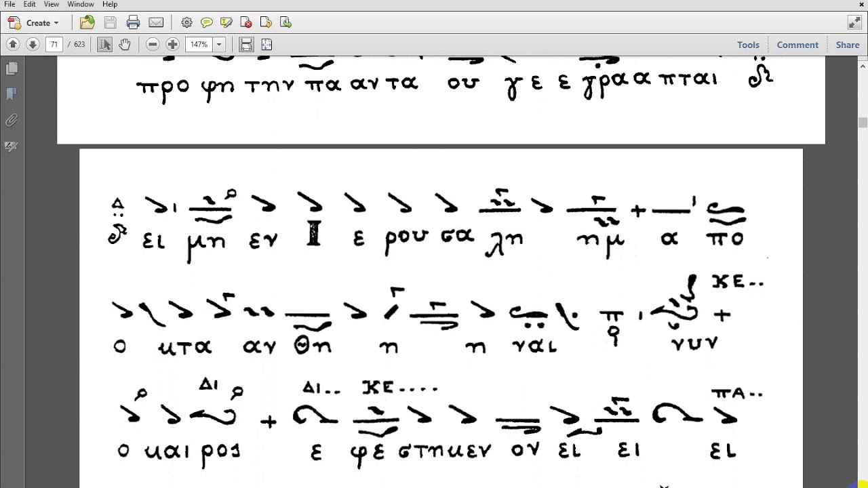Zoom in with the plus button
Viewport: 868px width, 488px height.
point(173,45)
